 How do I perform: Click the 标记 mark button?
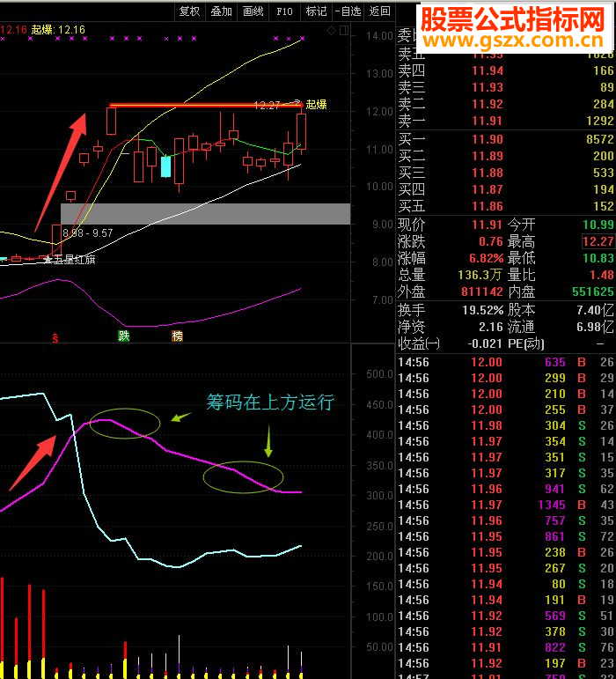(x=316, y=11)
